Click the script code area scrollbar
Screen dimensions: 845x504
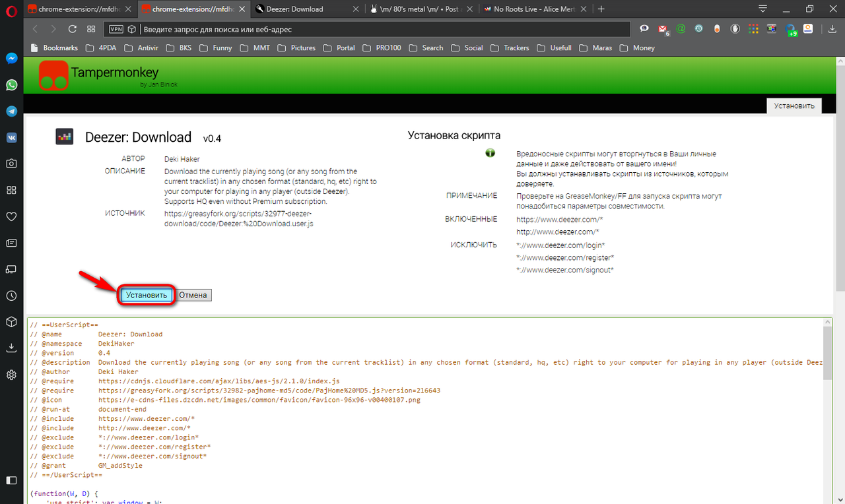[x=827, y=353]
